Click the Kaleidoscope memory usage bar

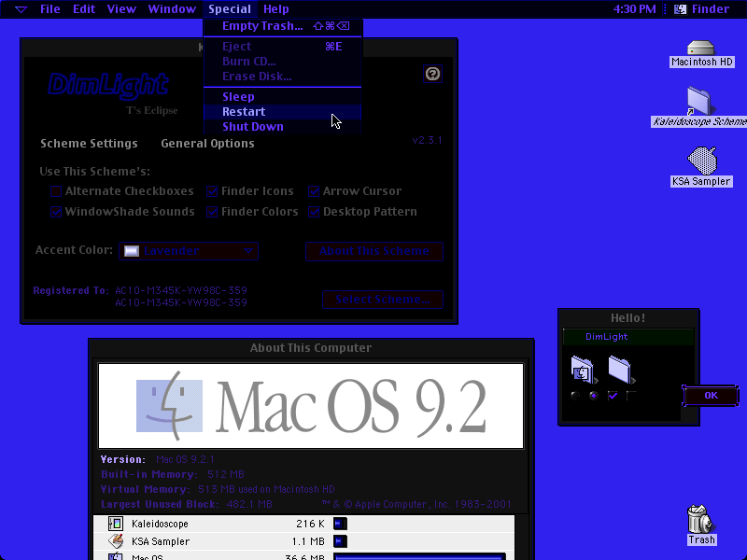point(340,524)
